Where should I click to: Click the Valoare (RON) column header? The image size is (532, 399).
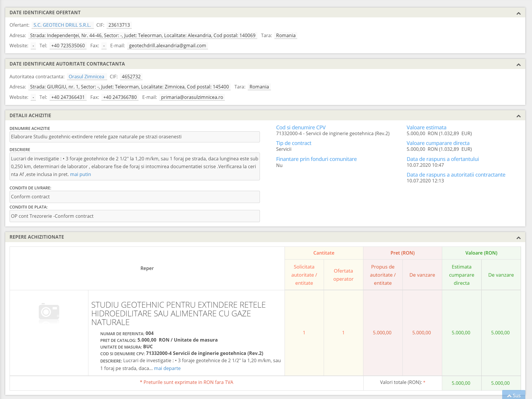[481, 253]
